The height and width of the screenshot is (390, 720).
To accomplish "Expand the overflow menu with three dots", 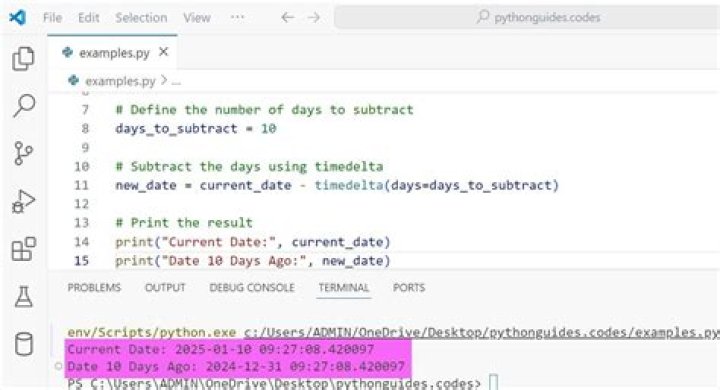I will click(237, 17).
